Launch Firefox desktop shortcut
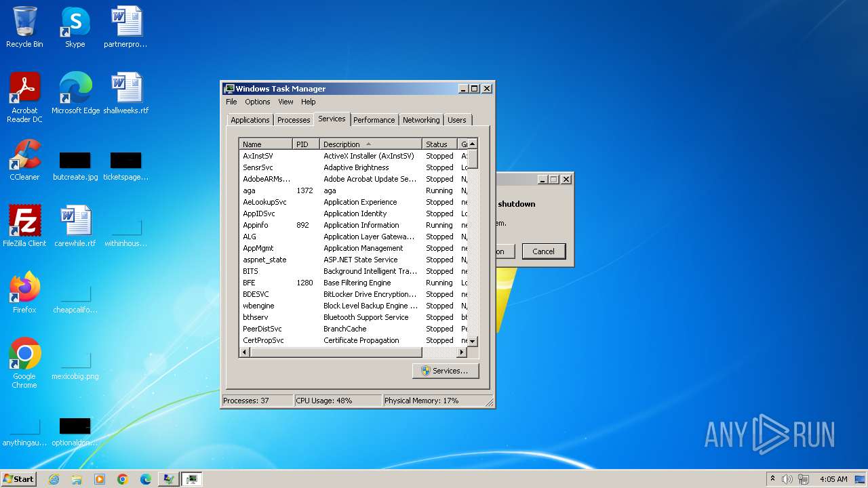This screenshot has width=868, height=488. (24, 292)
